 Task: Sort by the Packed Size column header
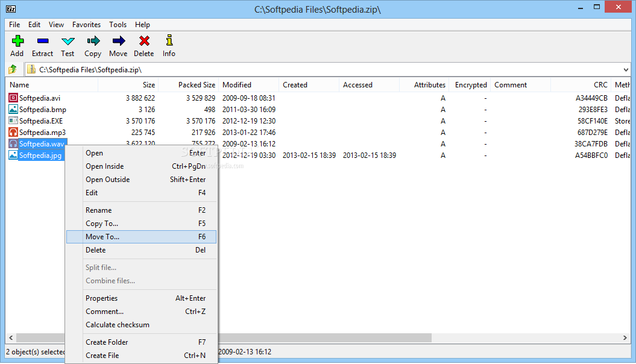(189, 85)
